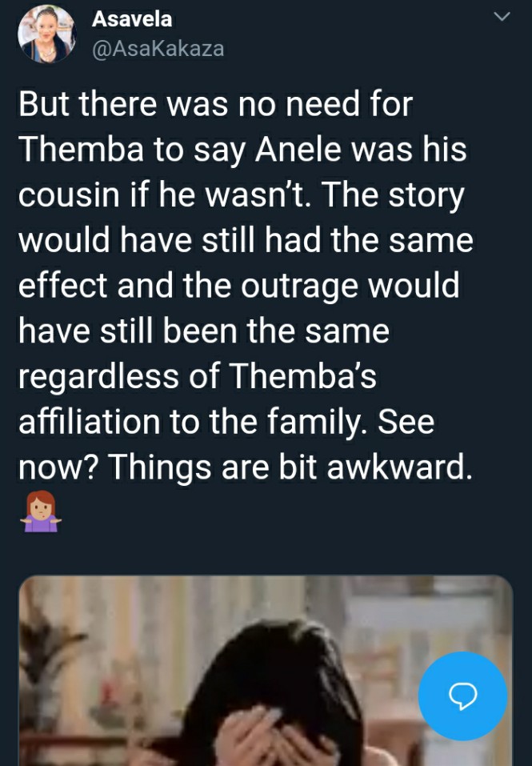Open the Asavela display name

point(132,19)
